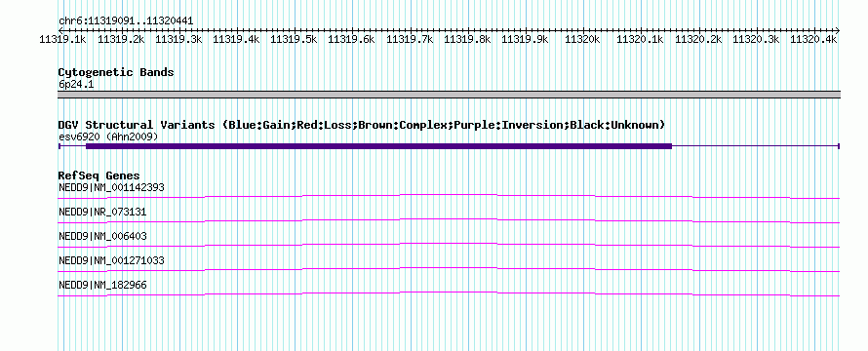Select the DGV Structural Variants track title

click(362, 125)
